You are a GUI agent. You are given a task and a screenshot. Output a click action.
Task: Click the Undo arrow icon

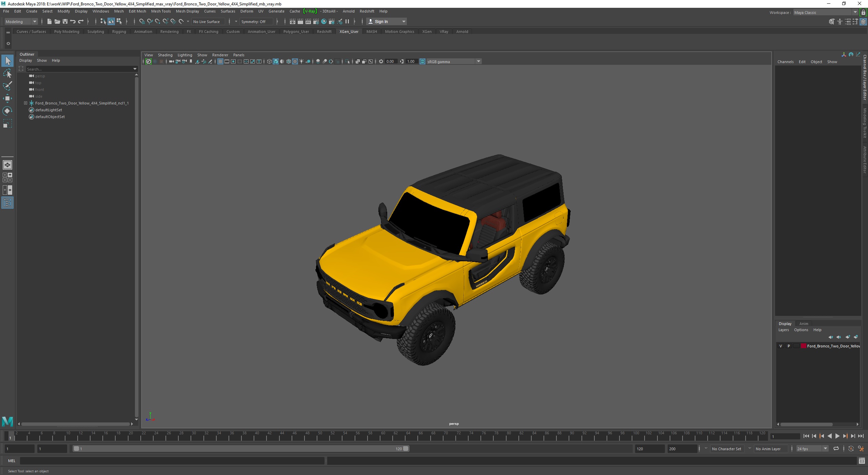click(x=73, y=21)
